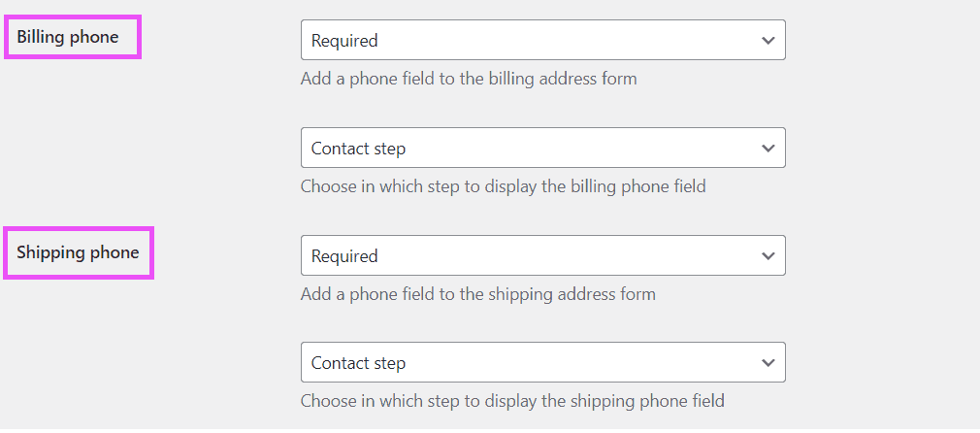980x433 pixels.
Task: Click the 'Required' value text beside Billing phone
Action: [x=344, y=41]
